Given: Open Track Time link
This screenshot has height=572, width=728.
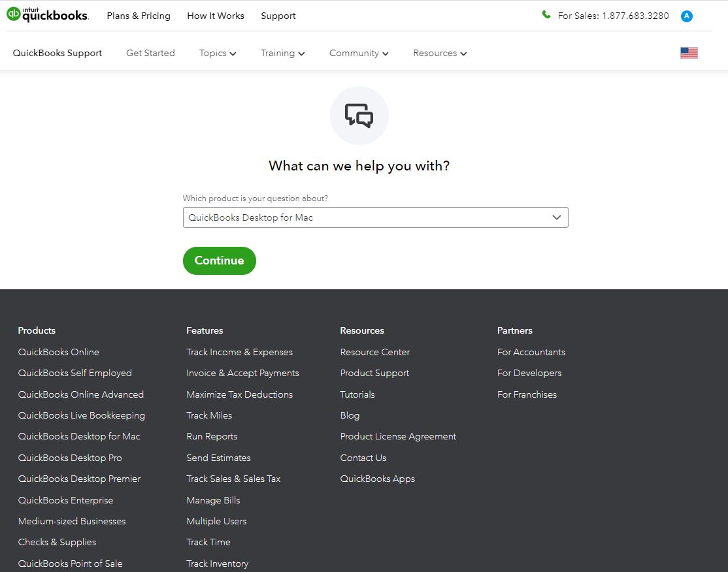Looking at the screenshot, I should point(208,543).
